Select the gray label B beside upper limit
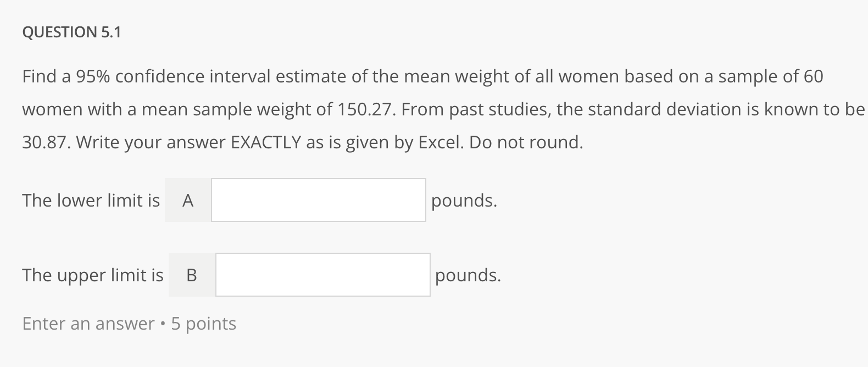Screen dimensions: 868x367 pos(191,275)
